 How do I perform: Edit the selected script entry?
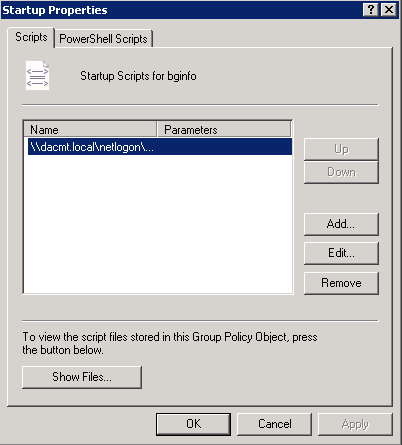341,253
